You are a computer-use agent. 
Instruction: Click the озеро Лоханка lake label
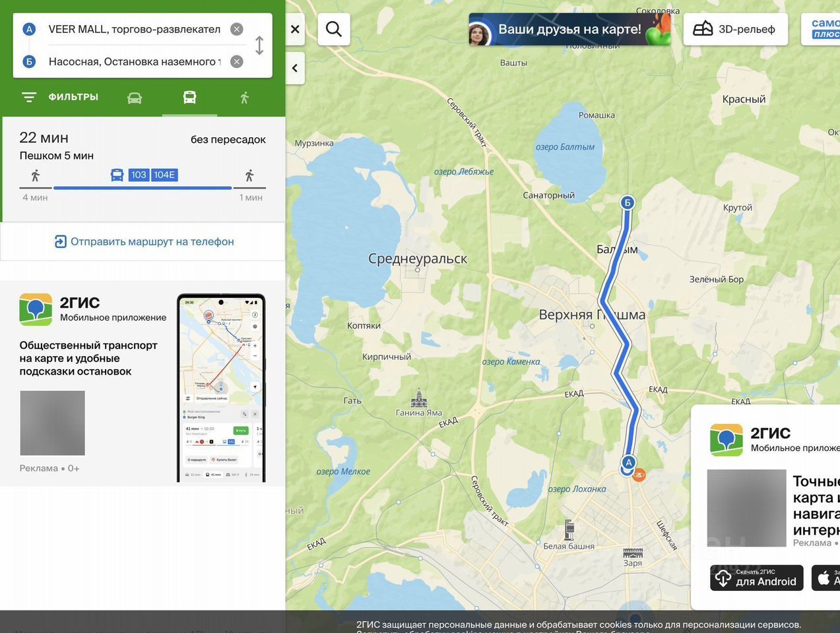(577, 489)
